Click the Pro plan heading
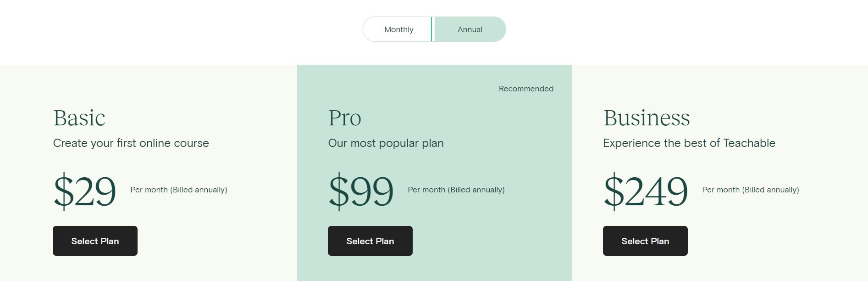Screen dimensions: 868x281 [x=345, y=118]
